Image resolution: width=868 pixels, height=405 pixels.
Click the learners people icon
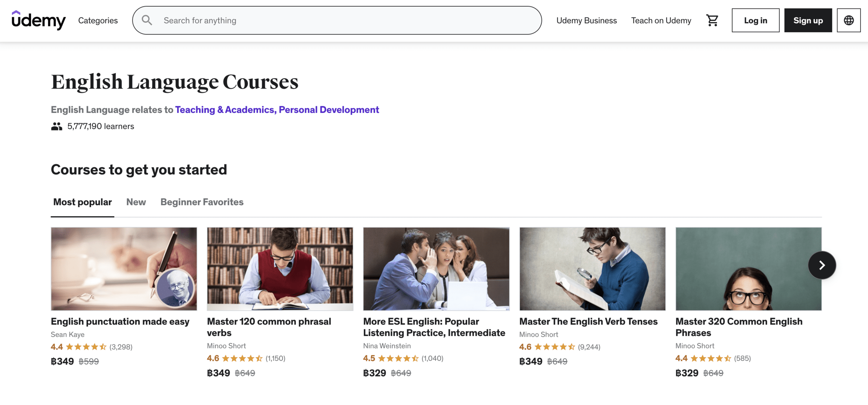click(x=57, y=126)
